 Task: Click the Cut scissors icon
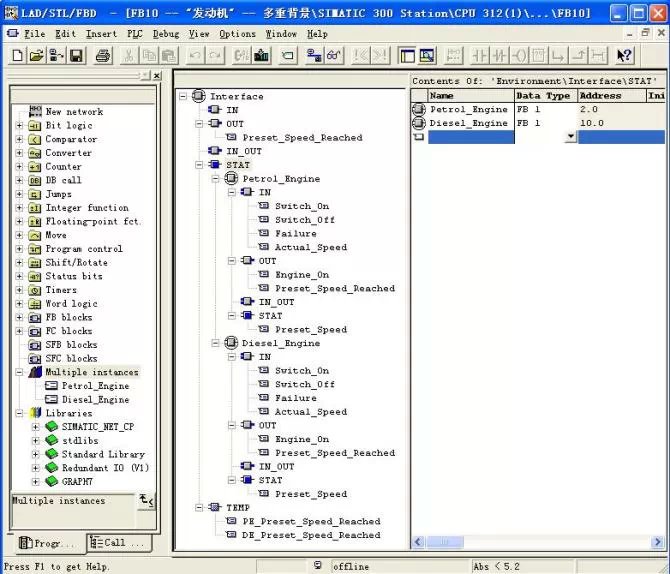tap(129, 56)
